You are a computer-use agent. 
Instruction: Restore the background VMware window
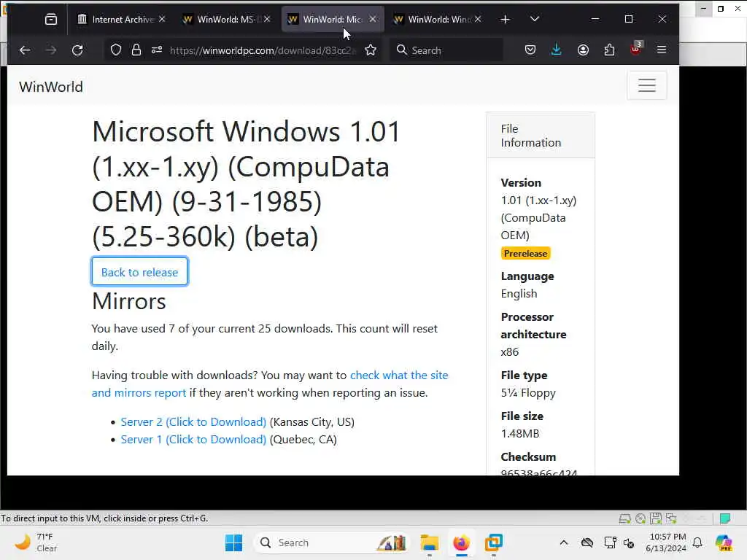[x=721, y=9]
